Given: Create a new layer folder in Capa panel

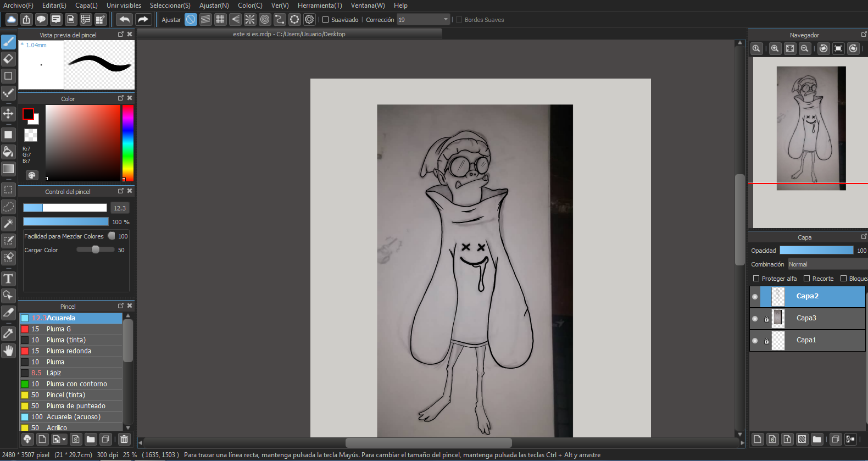Looking at the screenshot, I should coord(817,439).
